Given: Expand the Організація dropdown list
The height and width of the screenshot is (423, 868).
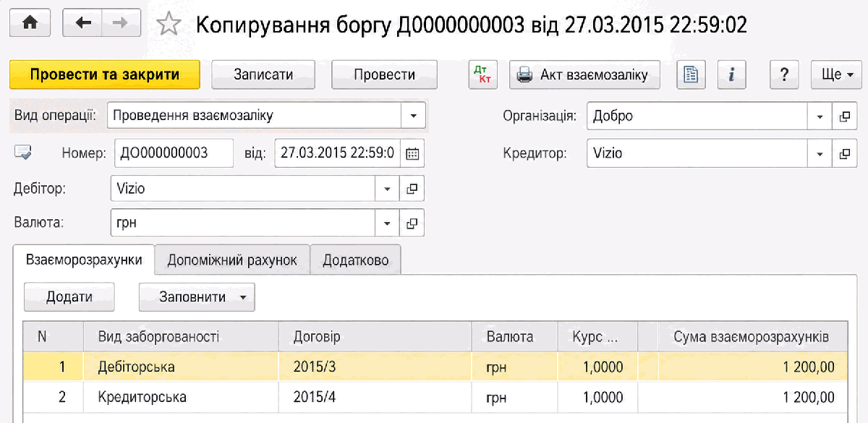Looking at the screenshot, I should click(820, 116).
